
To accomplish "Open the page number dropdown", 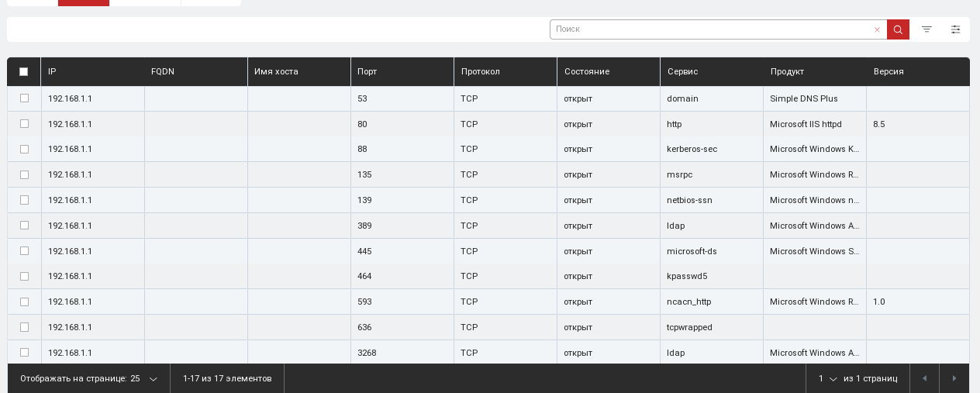I will click(x=828, y=378).
